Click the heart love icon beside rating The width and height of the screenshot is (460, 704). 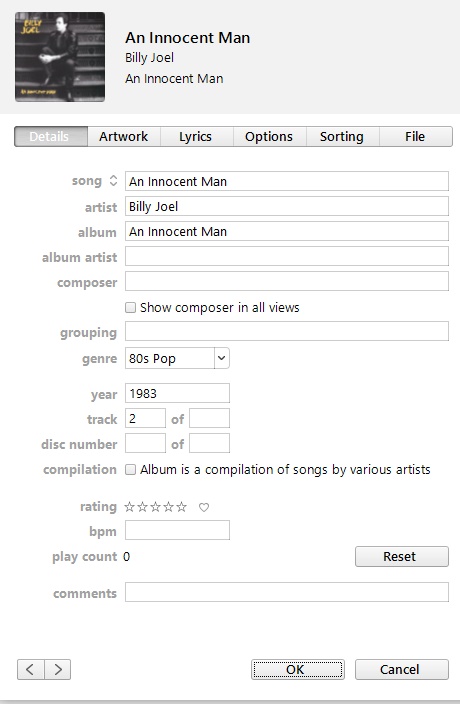coord(204,507)
